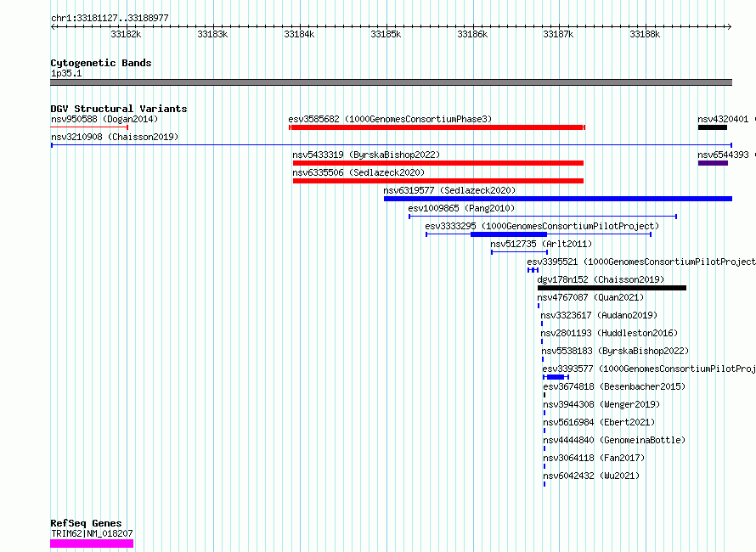
Task: Click the 33187k ruler tick label
Action: [558, 34]
